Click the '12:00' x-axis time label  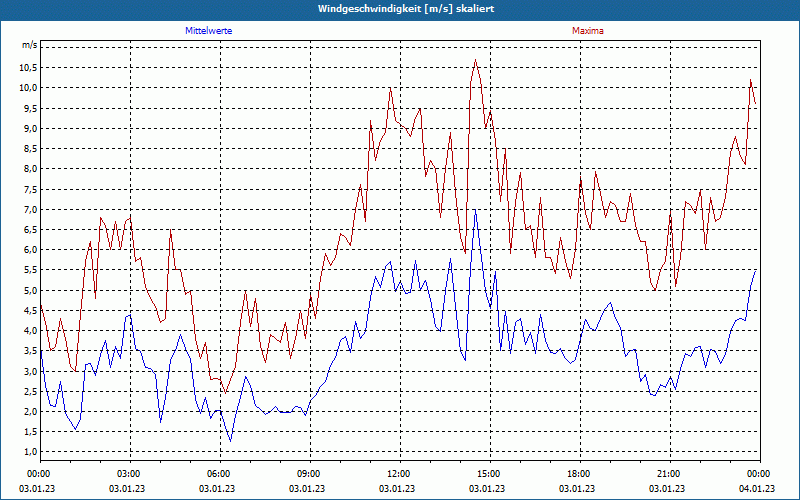[399, 474]
